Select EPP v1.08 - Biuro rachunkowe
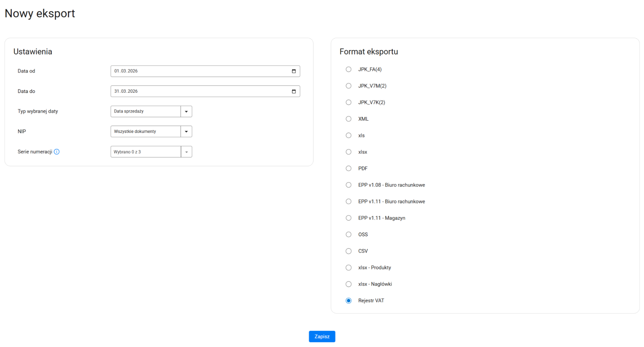The image size is (644, 347). pos(349,185)
